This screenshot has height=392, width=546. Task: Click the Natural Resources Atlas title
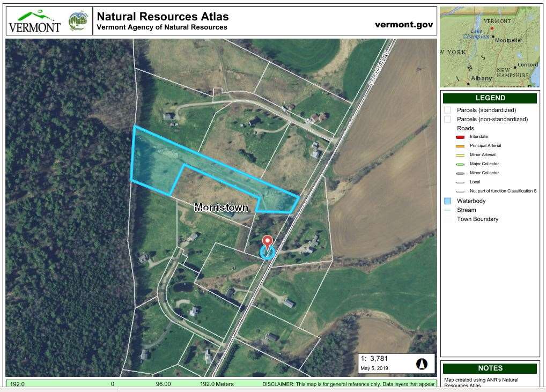coord(163,17)
